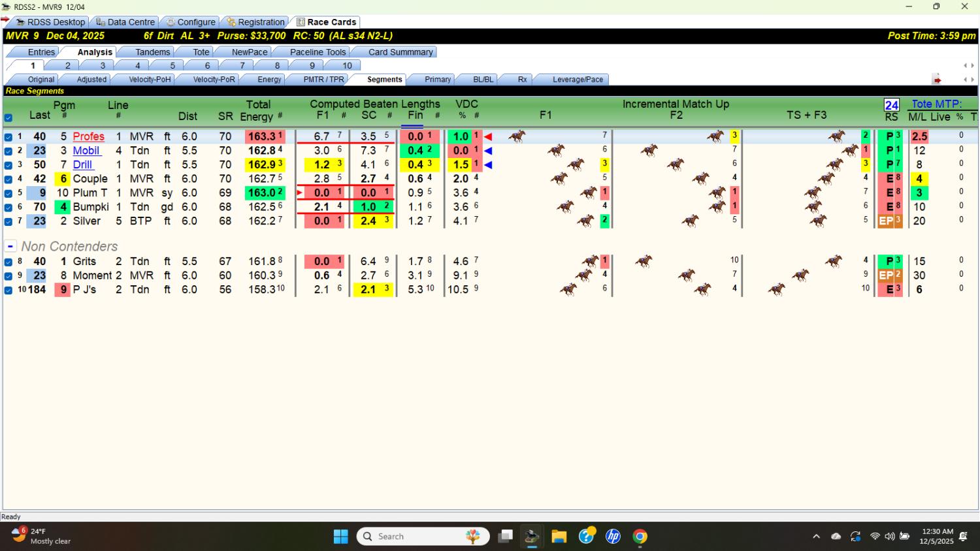Switch to the Tandems tab
Image resolution: width=980 pixels, height=551 pixels.
(x=152, y=52)
